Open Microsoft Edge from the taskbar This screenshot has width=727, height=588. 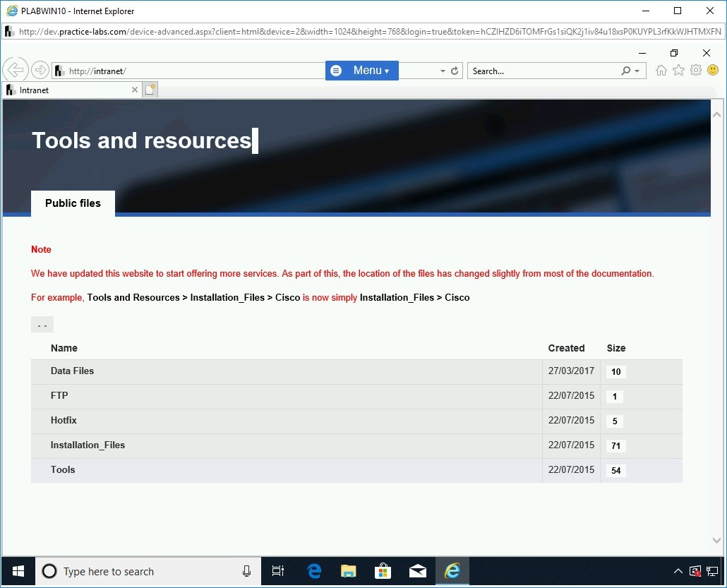point(314,571)
